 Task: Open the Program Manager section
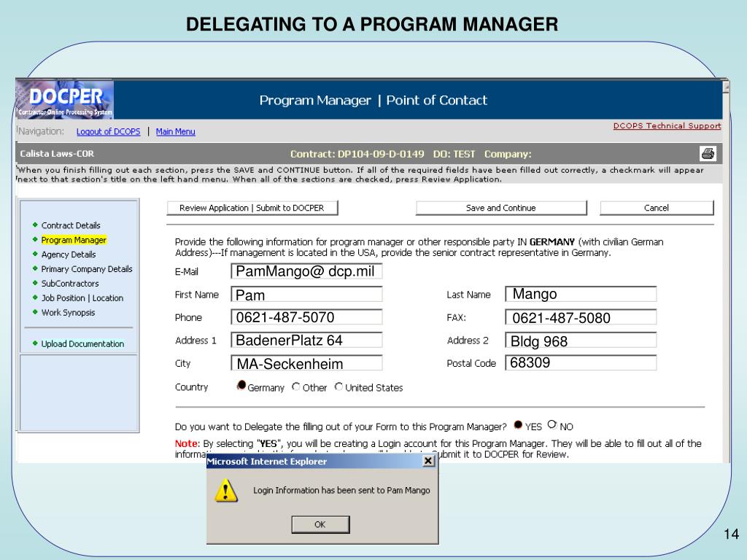coord(74,240)
